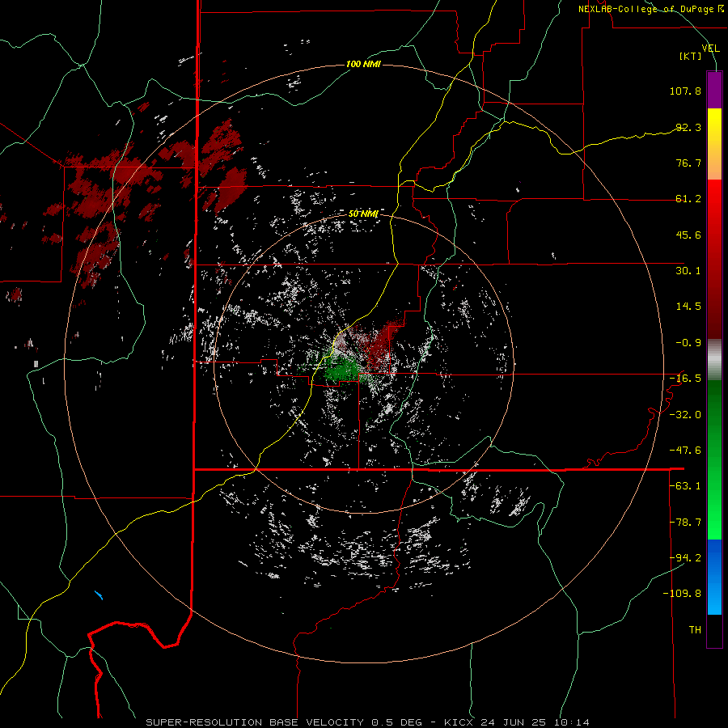Click the 50 NMI range ring label
Screen dimensions: 728x728
tap(363, 214)
